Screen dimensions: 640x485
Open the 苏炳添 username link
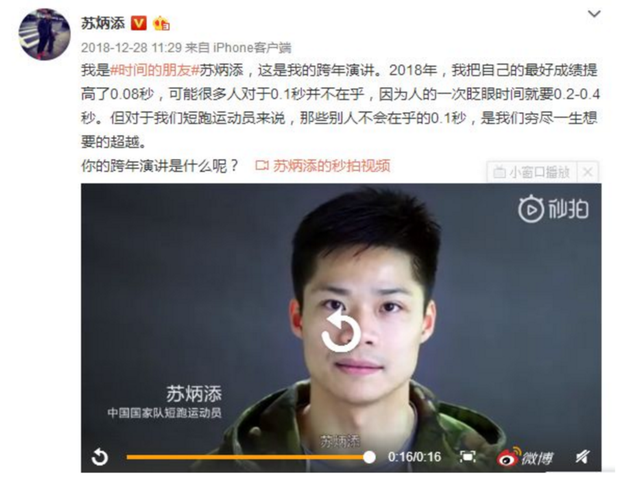(x=103, y=23)
